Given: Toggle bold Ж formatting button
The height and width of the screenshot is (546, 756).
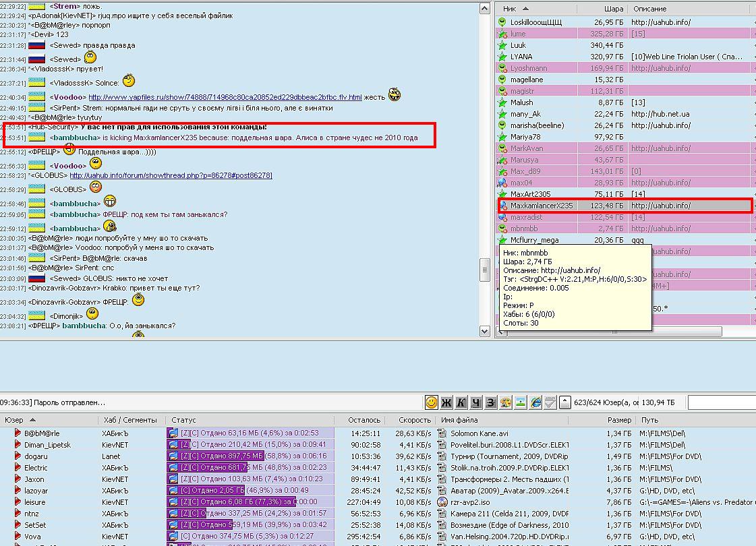Looking at the screenshot, I should [446, 402].
